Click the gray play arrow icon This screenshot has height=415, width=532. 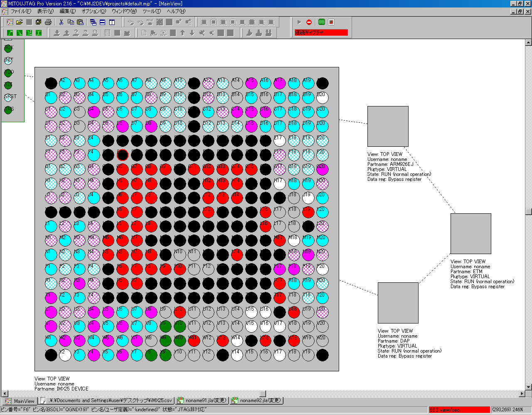click(x=299, y=22)
